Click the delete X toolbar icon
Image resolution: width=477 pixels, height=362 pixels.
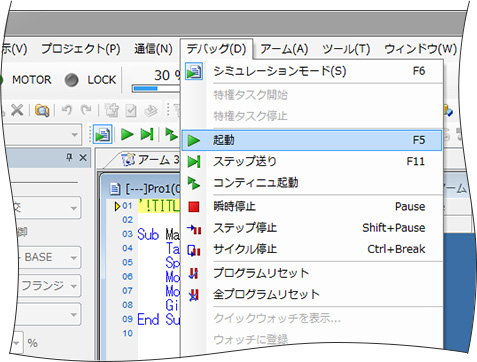[17, 110]
